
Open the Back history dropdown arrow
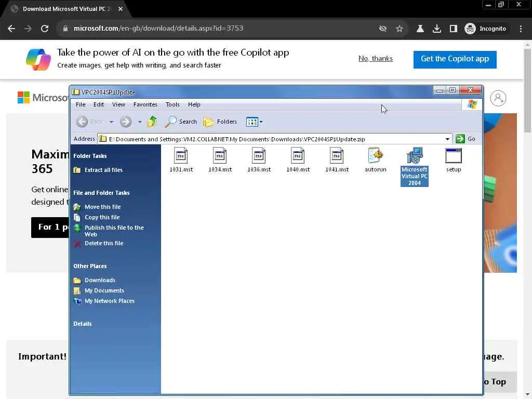tap(111, 122)
